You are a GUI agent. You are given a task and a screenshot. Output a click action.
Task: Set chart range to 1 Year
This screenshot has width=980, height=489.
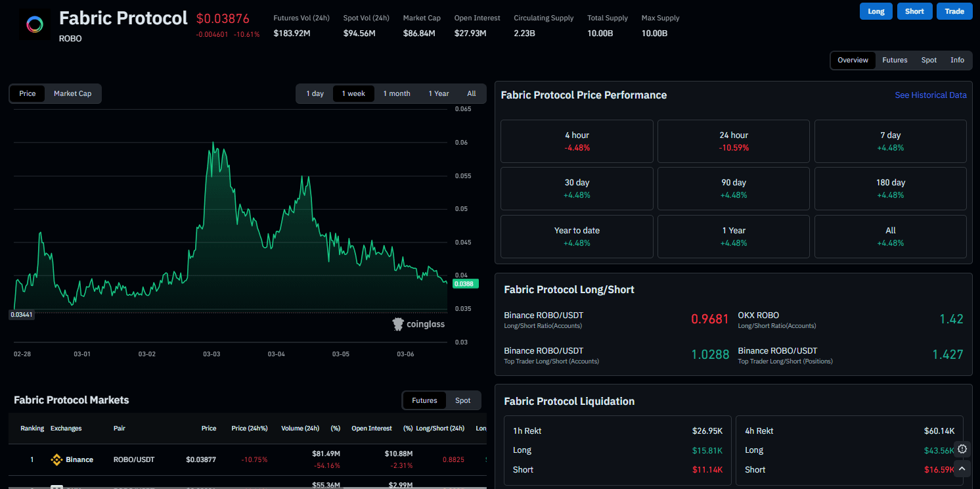pos(439,93)
